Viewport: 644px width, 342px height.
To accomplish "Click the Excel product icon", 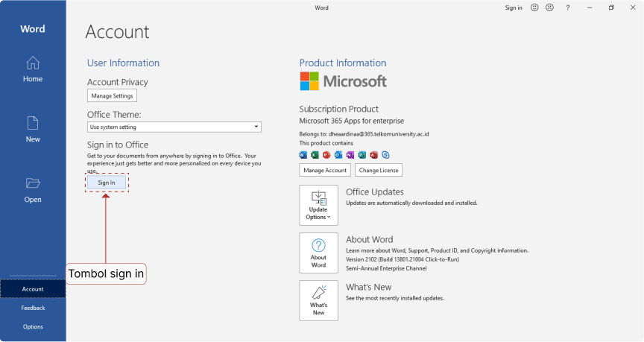I will (x=315, y=155).
